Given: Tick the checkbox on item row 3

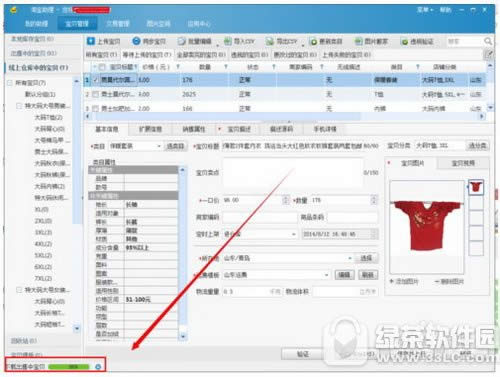Looking at the screenshot, I should coord(95,108).
